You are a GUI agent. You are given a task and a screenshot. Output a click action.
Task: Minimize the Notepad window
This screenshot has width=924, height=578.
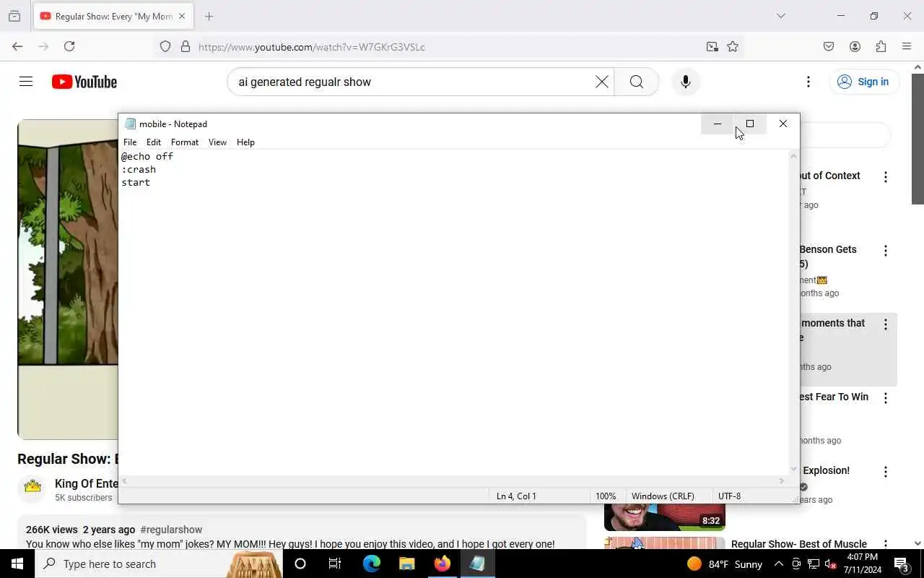[x=718, y=124]
